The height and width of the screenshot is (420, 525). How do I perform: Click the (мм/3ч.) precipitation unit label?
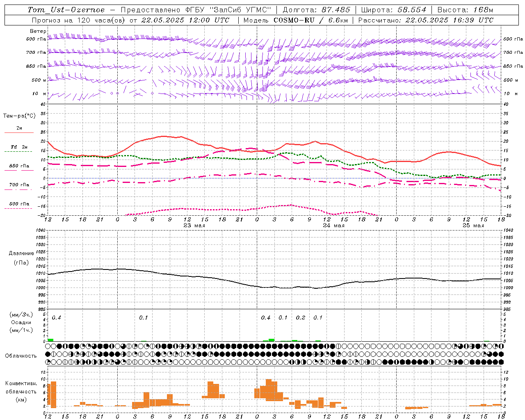point(21,315)
